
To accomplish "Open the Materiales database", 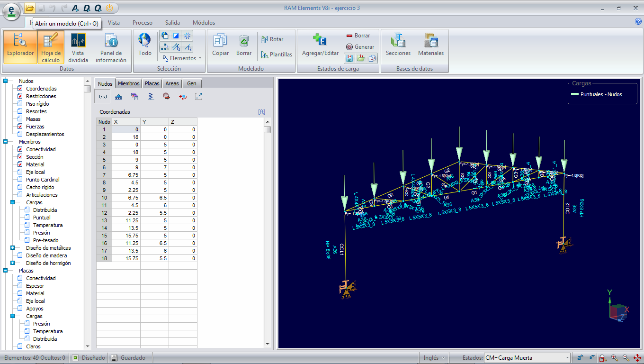I will click(431, 45).
